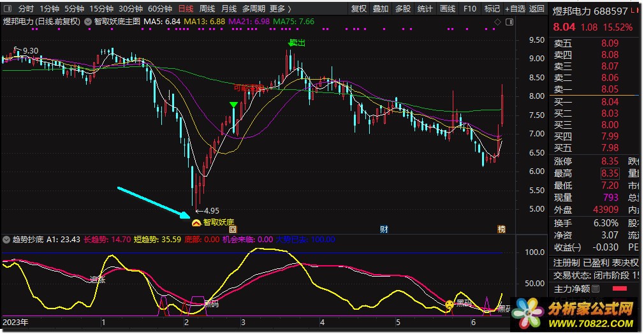Click the 换手 value 6.30%
644x334 pixels.
[x=606, y=223]
